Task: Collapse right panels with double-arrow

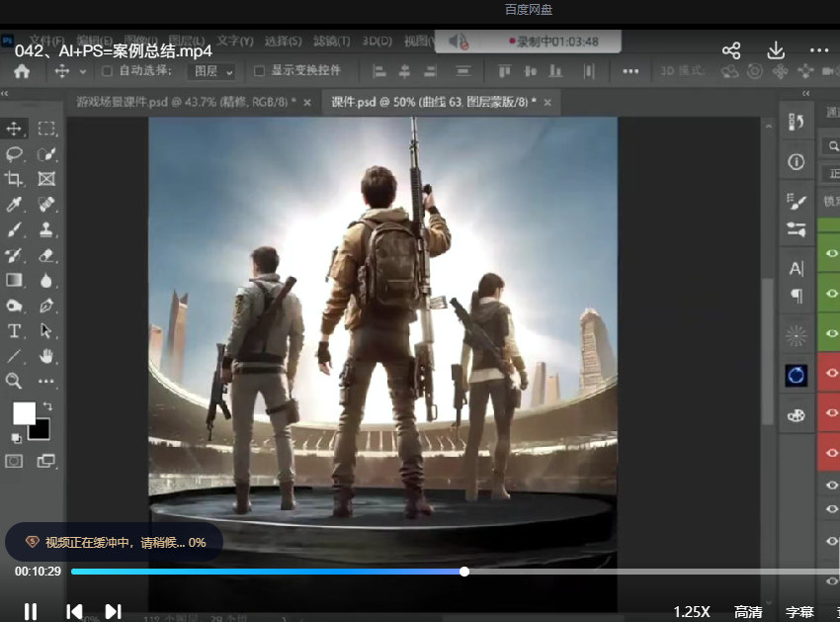Action: (805, 93)
